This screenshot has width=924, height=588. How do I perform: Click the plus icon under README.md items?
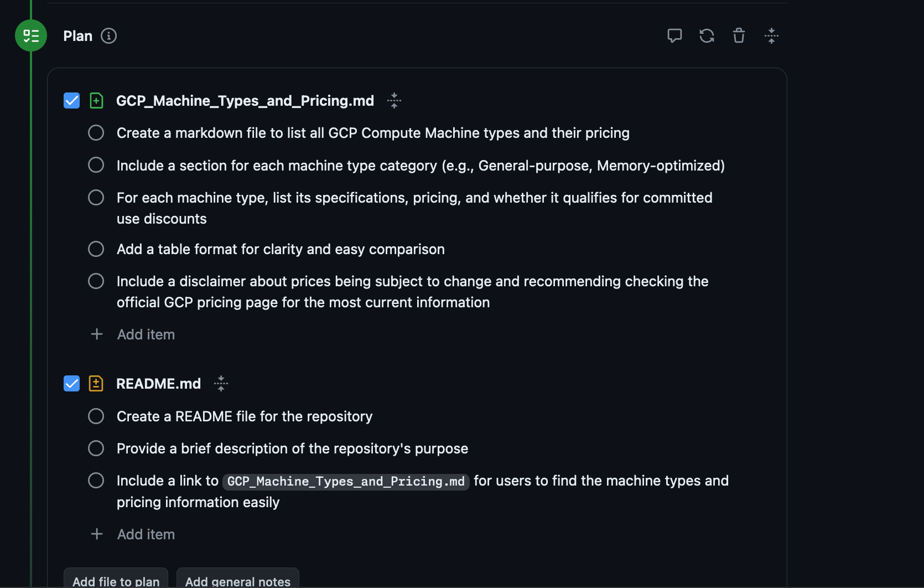pyautogui.click(x=96, y=534)
